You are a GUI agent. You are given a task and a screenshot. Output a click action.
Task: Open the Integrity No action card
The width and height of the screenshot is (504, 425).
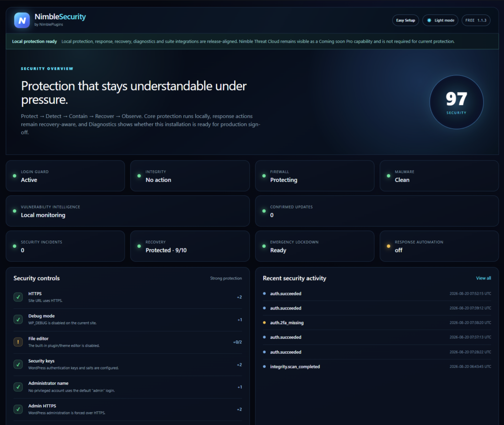click(190, 176)
